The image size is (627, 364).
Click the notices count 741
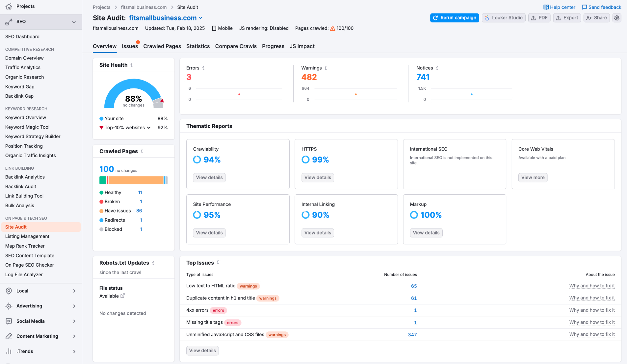[x=423, y=77]
